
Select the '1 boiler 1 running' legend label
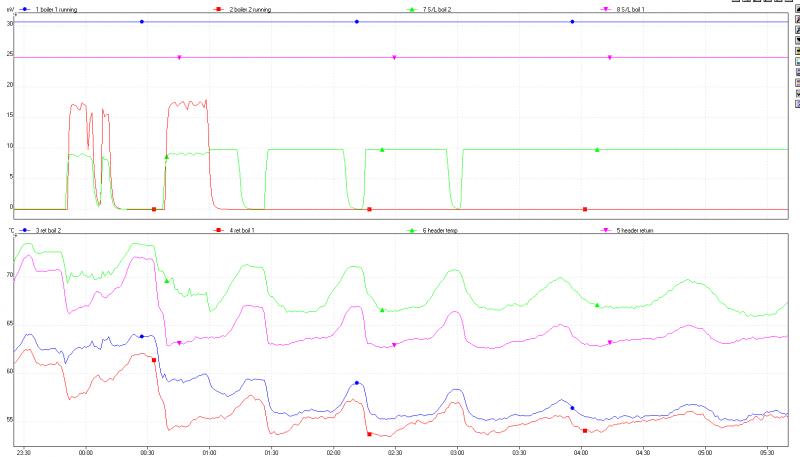(56, 9)
